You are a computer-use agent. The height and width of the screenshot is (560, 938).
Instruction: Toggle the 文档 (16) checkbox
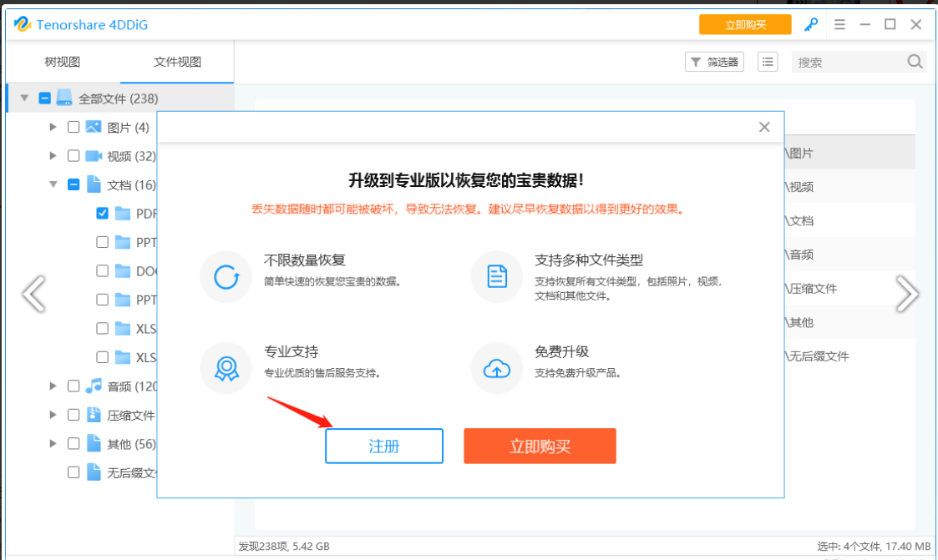pos(73,184)
